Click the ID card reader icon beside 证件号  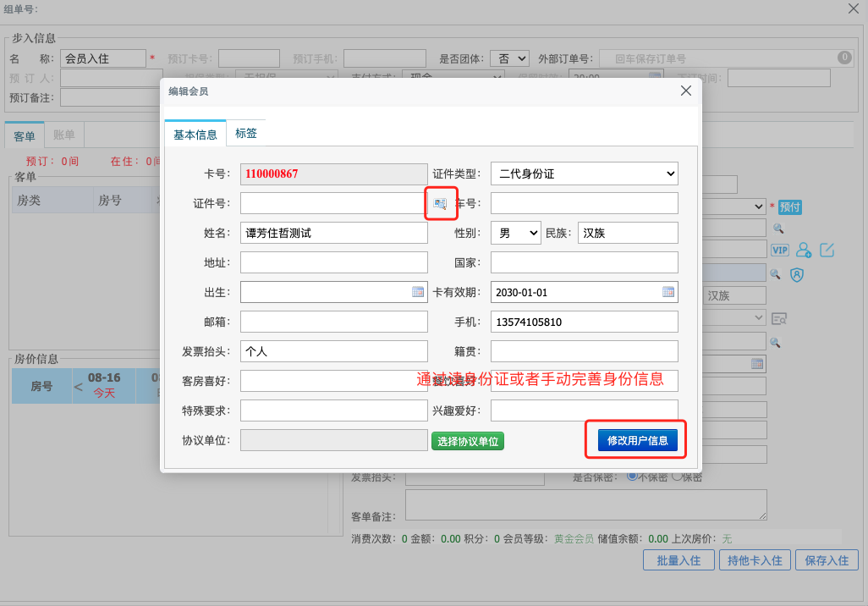pos(440,204)
